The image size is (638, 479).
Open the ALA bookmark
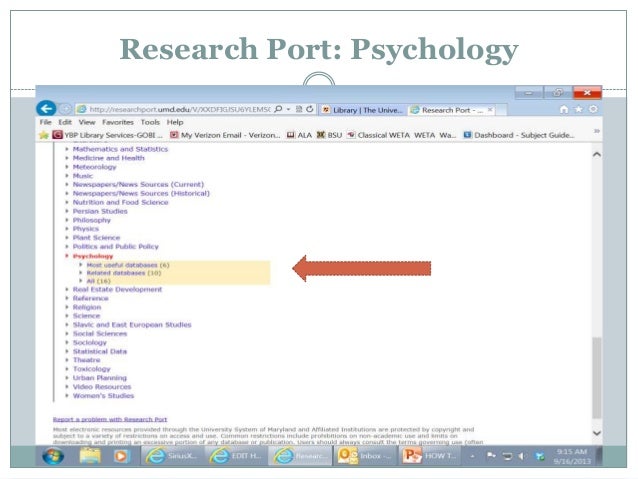[299, 135]
